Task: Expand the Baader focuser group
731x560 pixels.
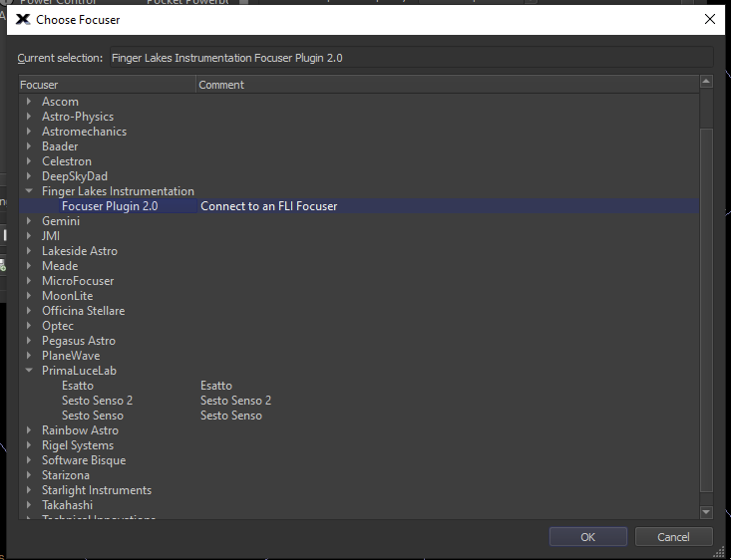Action: [29, 145]
